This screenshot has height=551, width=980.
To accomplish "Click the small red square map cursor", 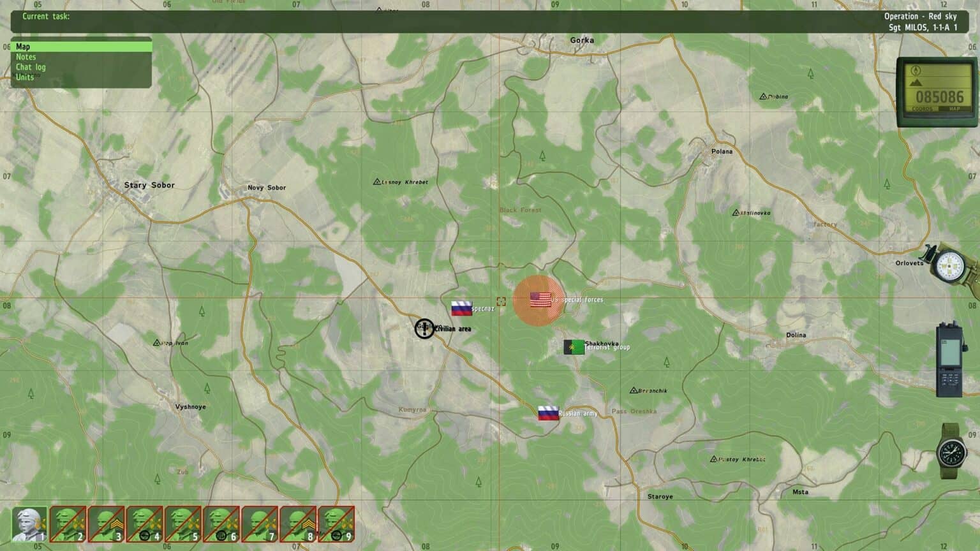I will point(501,302).
